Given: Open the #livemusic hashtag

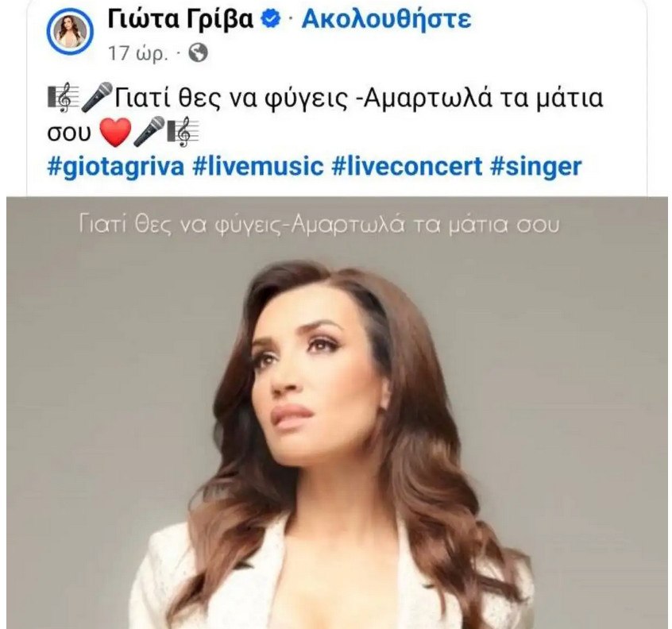Looking at the screenshot, I should click(257, 166).
